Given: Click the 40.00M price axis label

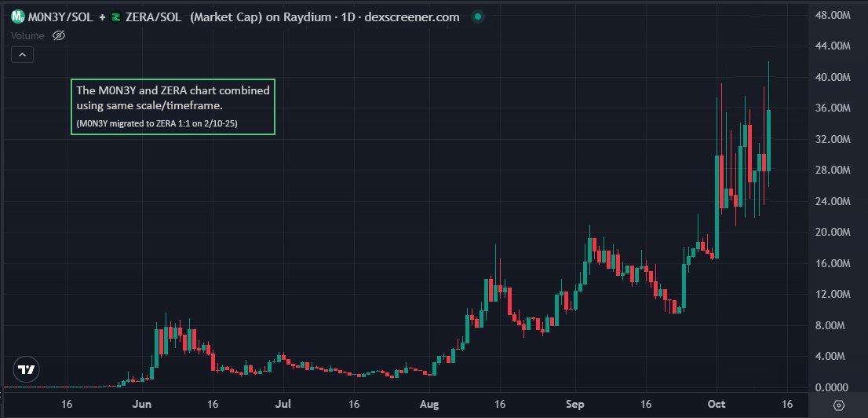Looking at the screenshot, I should pos(832,77).
